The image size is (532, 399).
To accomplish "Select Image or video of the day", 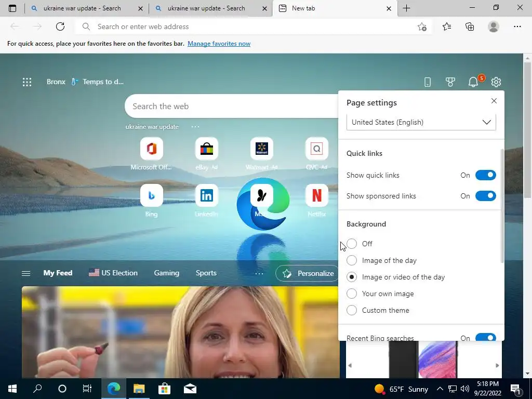I will pos(352,277).
